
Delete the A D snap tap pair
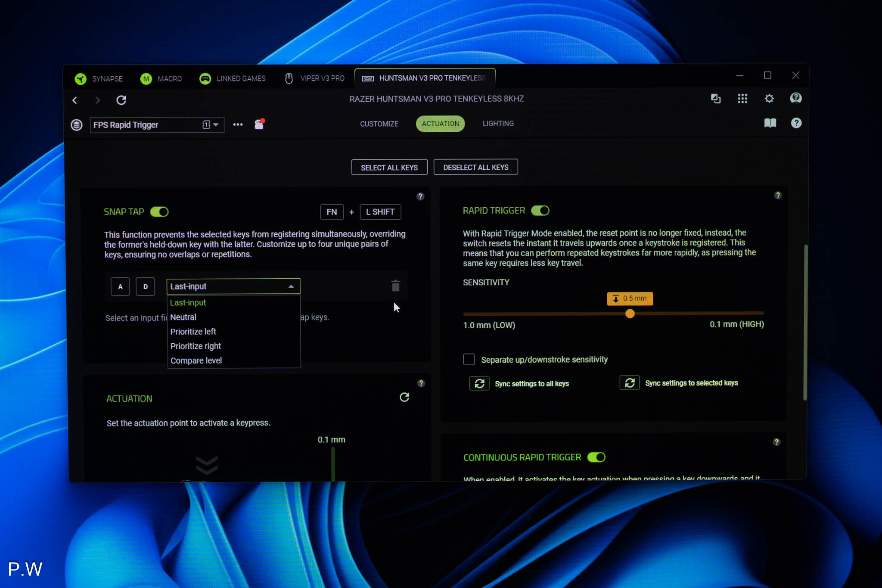396,286
